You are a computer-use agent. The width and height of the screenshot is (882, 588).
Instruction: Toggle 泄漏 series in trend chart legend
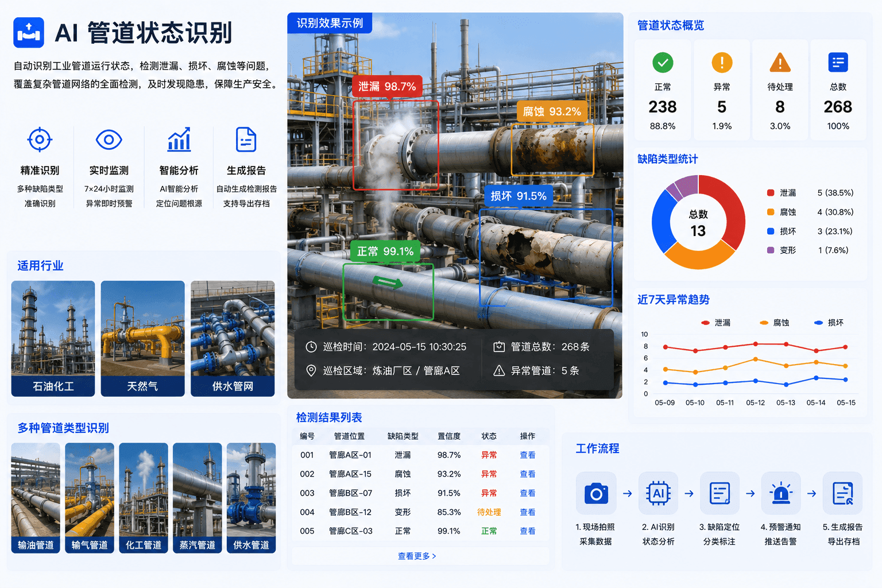[x=716, y=323]
